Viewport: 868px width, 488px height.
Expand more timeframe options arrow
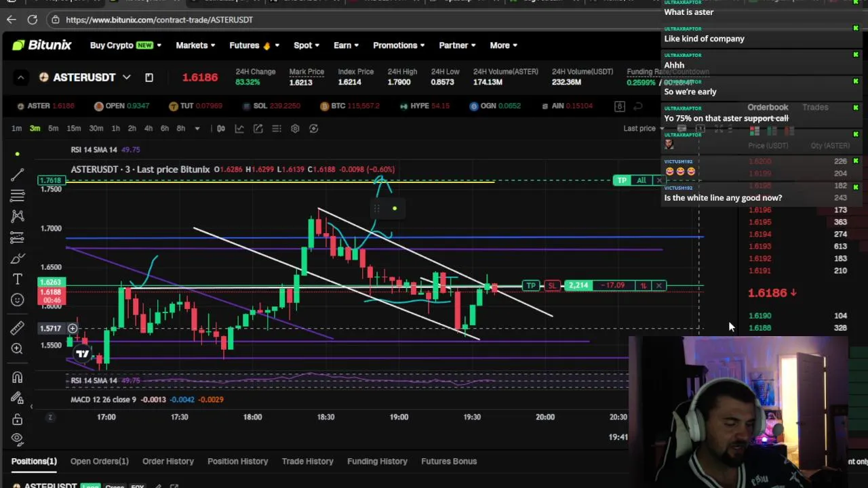click(x=197, y=128)
